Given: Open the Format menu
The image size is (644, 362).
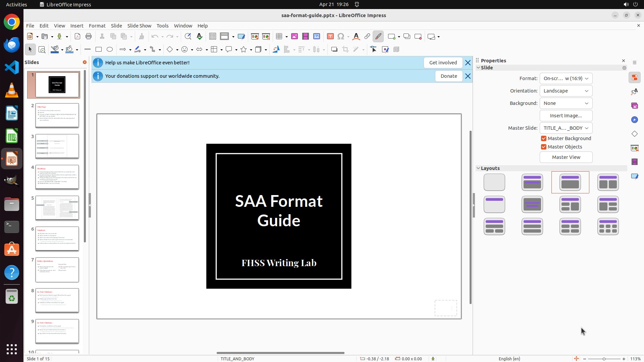Looking at the screenshot, I should click(x=97, y=26).
